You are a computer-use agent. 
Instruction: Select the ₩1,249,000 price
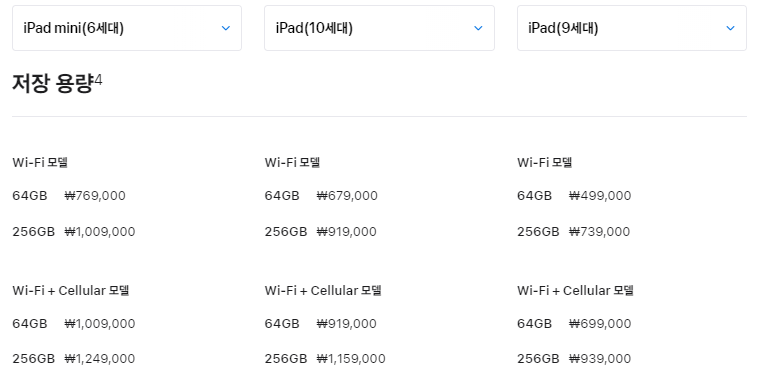pyautogui.click(x=100, y=358)
